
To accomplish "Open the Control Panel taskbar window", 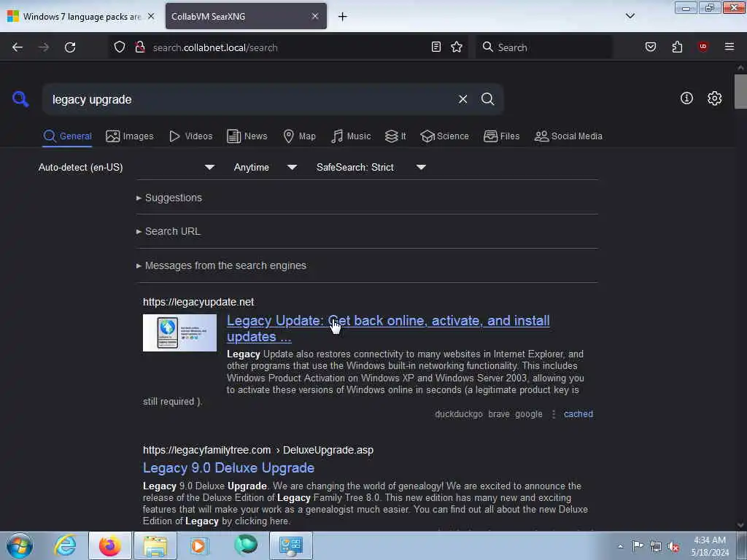I will point(291,545).
